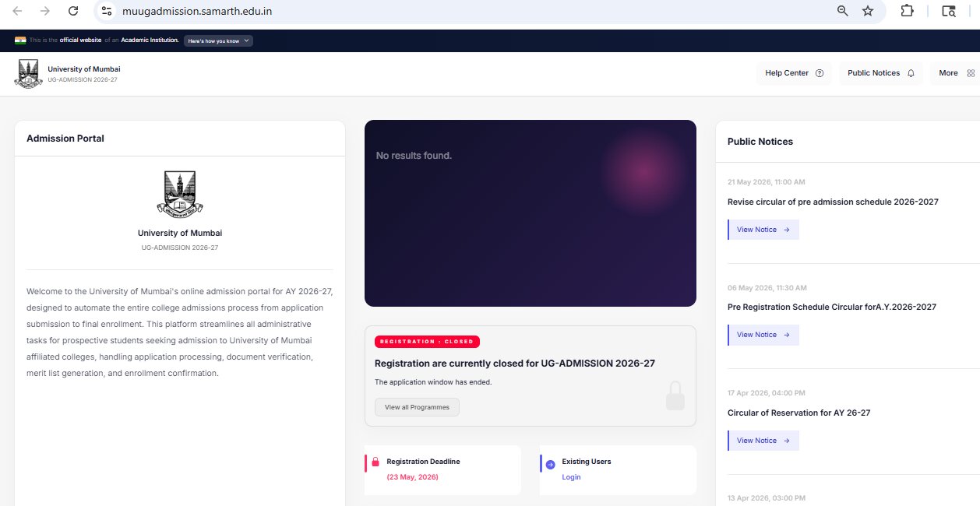
Task: Click the arrow icon beside Existing Users
Action: pos(550,464)
